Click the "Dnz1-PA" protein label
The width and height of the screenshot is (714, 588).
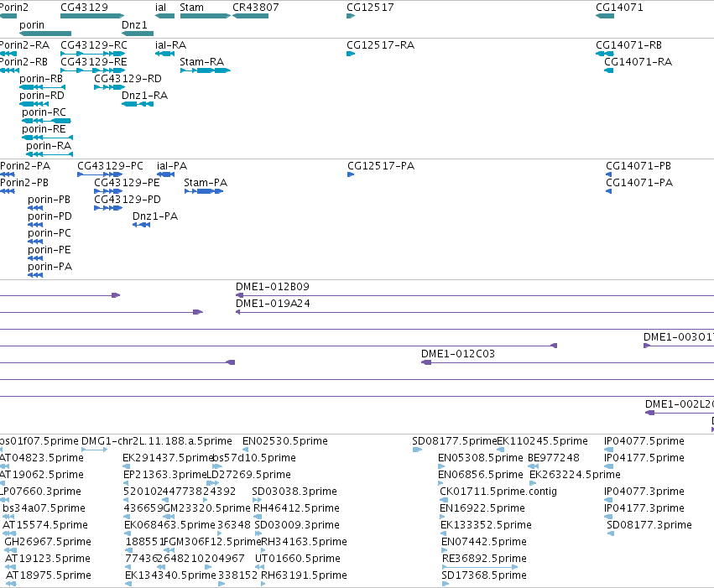tap(155, 216)
